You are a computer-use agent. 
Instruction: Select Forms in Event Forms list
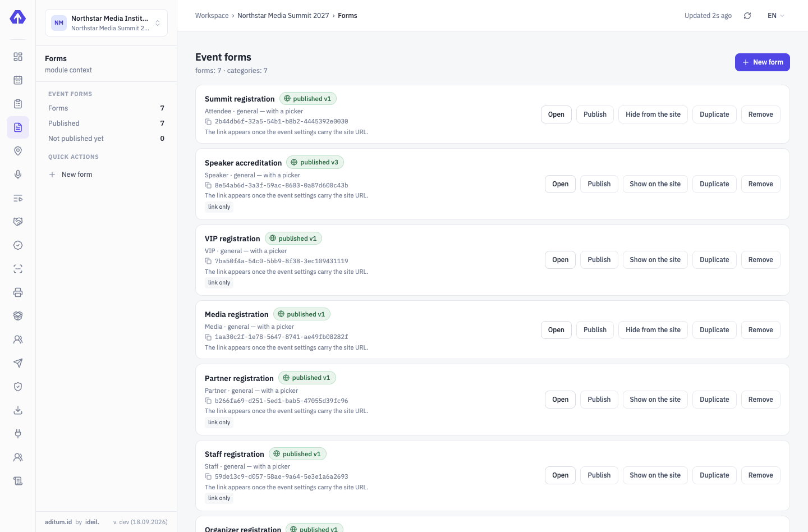coord(106,108)
